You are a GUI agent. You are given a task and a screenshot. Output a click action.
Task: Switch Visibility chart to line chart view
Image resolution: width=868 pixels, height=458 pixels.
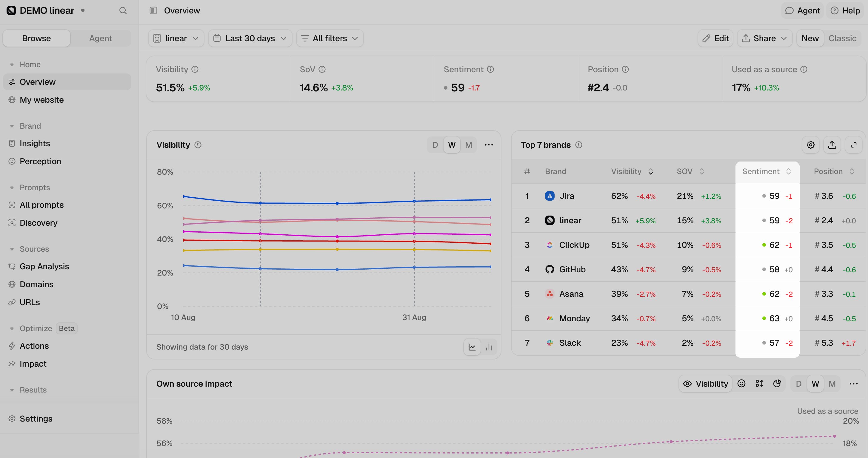tap(472, 347)
